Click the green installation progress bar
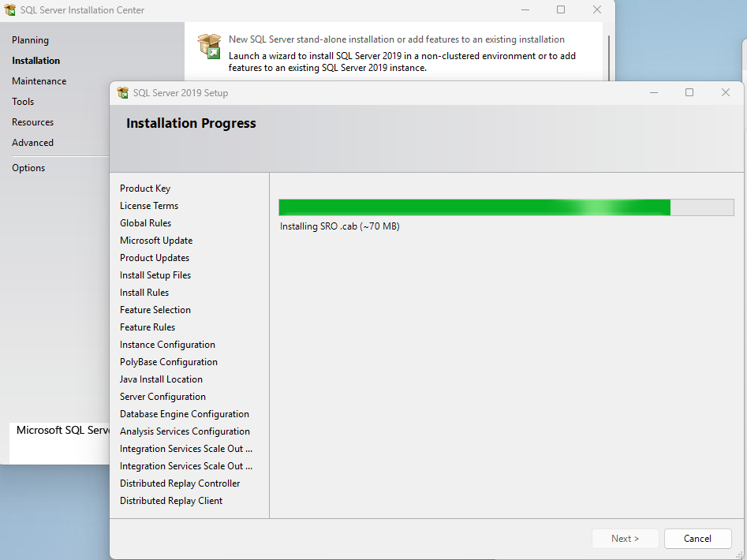The width and height of the screenshot is (747, 560). point(506,207)
